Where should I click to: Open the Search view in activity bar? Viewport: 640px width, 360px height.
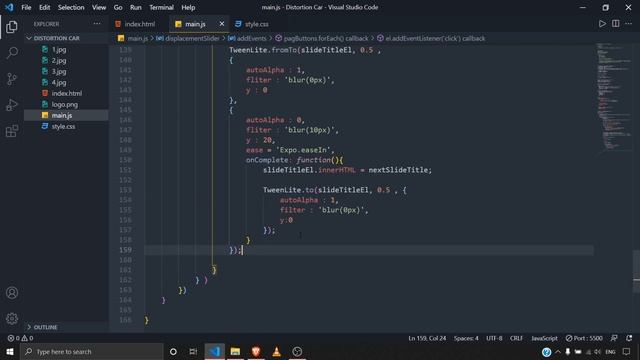[x=12, y=53]
